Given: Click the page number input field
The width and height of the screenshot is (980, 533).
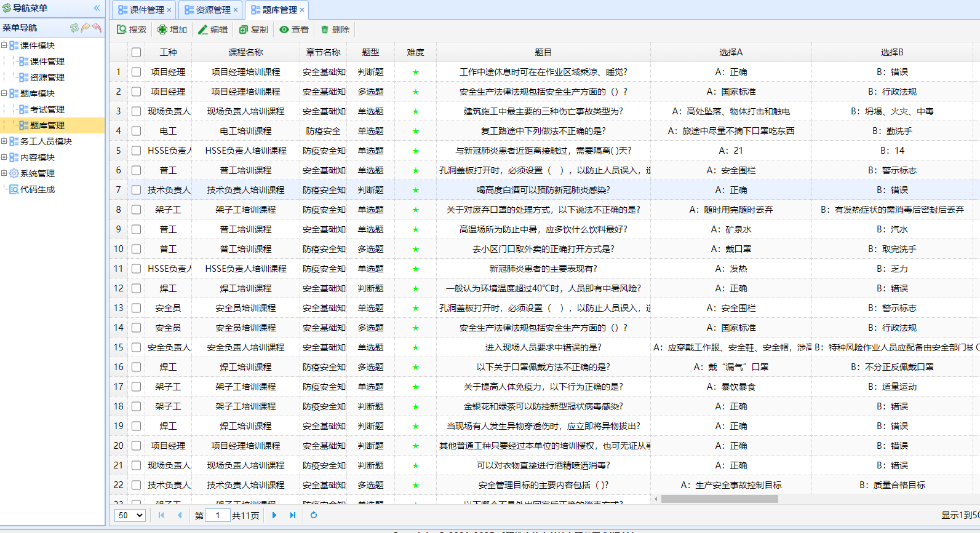Looking at the screenshot, I should pos(218,515).
